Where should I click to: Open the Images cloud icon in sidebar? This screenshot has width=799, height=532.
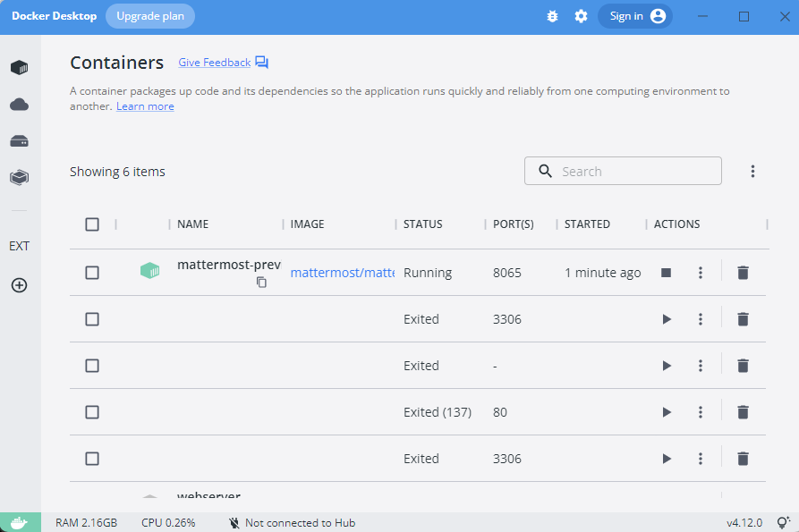(x=20, y=105)
